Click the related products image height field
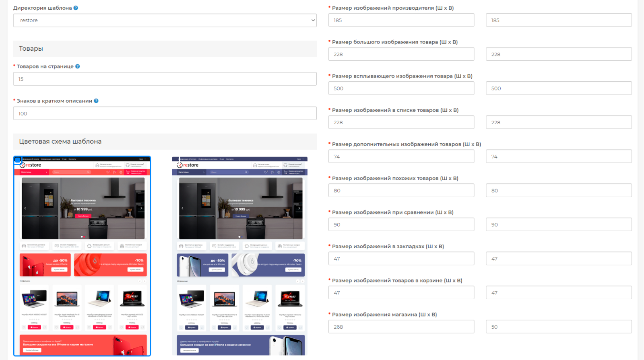The image size is (644, 360). pos(559,191)
